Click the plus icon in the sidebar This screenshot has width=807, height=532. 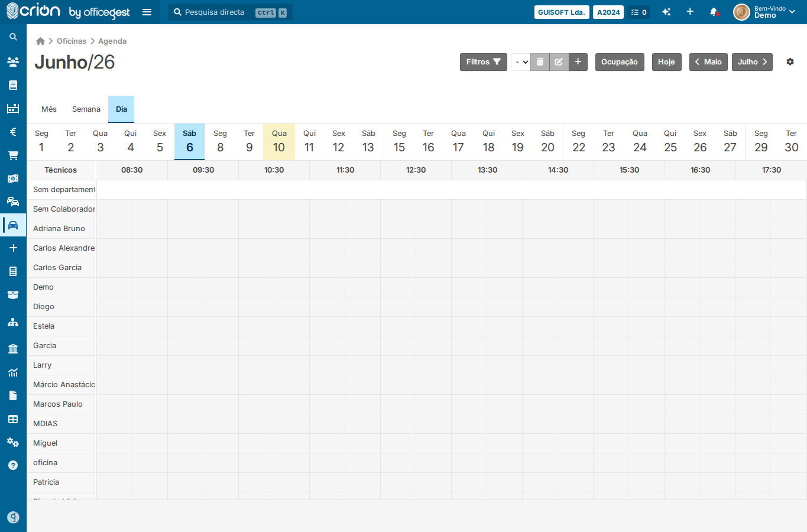pyautogui.click(x=13, y=248)
